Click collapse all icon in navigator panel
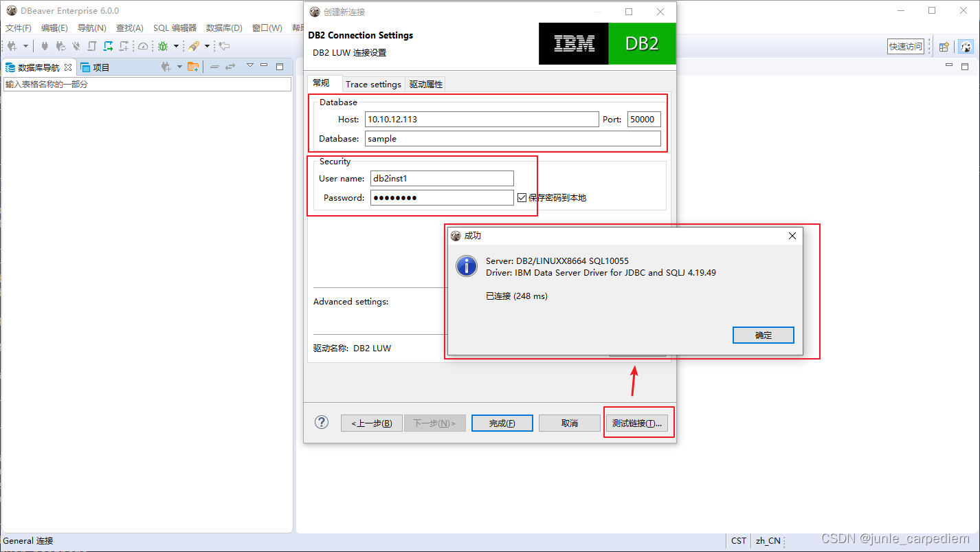This screenshot has height=552, width=980. pos(214,67)
